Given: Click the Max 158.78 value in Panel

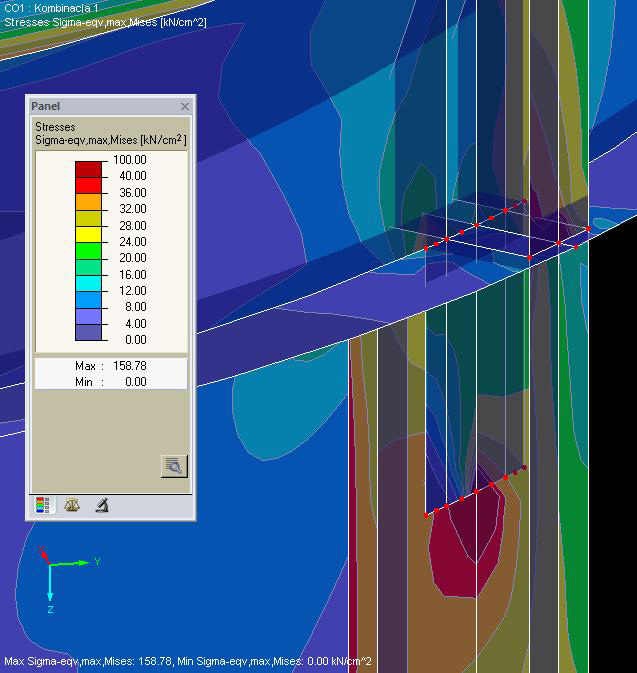Looking at the screenshot, I should (130, 366).
